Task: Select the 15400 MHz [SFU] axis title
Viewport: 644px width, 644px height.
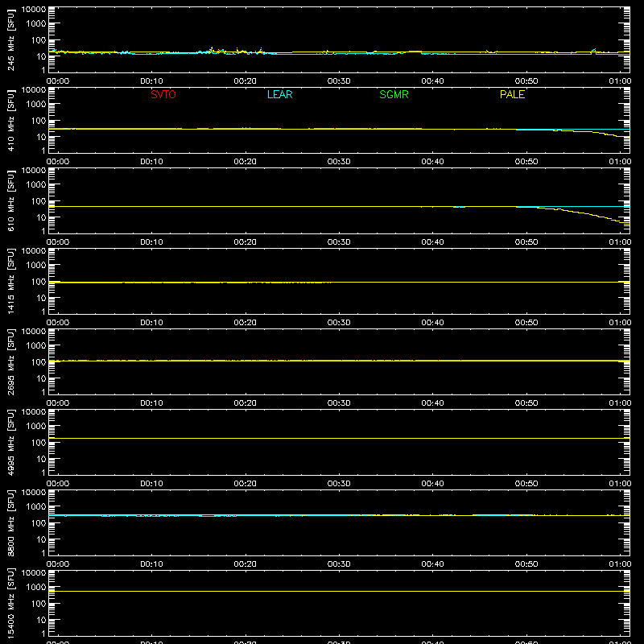Action: click(10, 603)
